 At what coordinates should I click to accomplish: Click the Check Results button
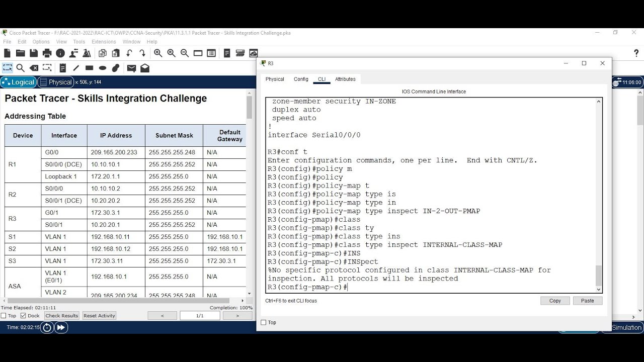coord(62,316)
